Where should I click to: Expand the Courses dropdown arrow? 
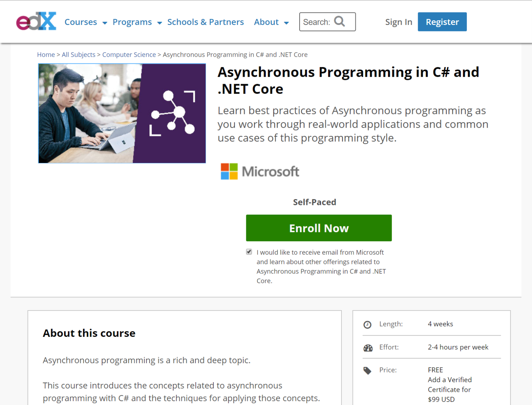tap(105, 23)
